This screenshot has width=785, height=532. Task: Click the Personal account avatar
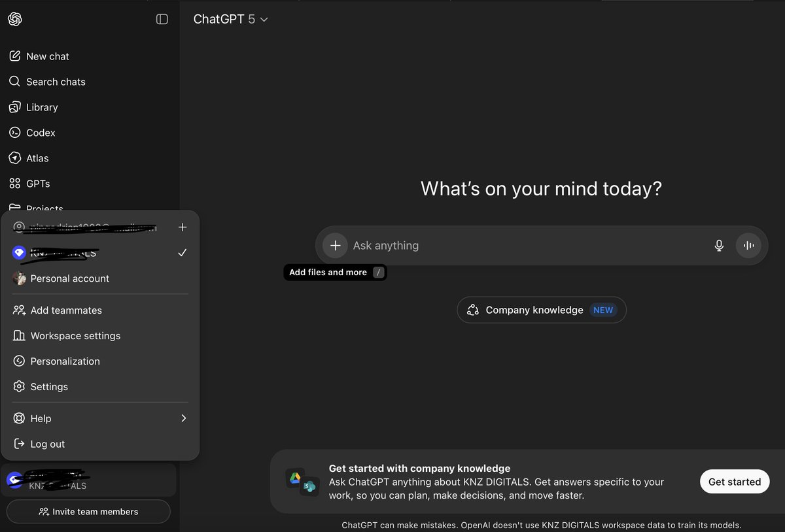point(19,278)
